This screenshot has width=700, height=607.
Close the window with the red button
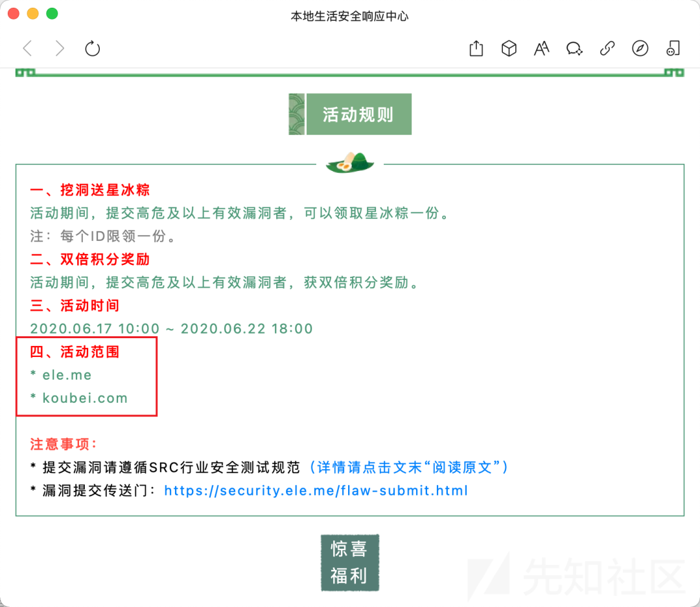(14, 14)
